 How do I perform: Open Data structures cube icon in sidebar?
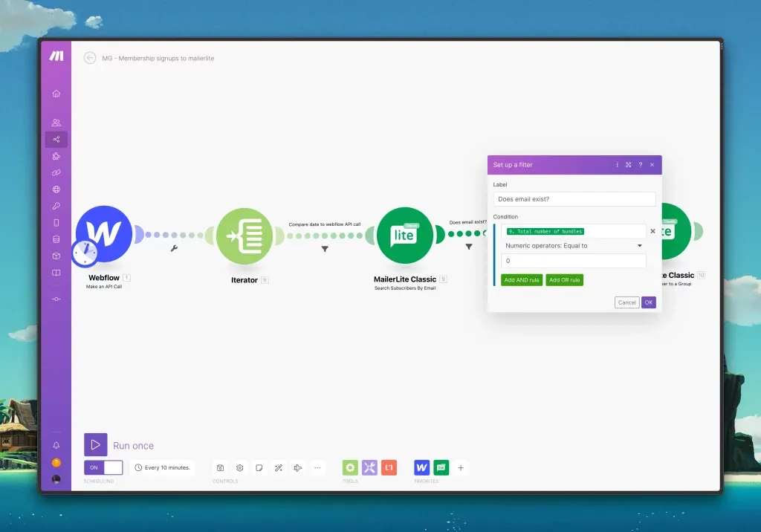coord(56,256)
